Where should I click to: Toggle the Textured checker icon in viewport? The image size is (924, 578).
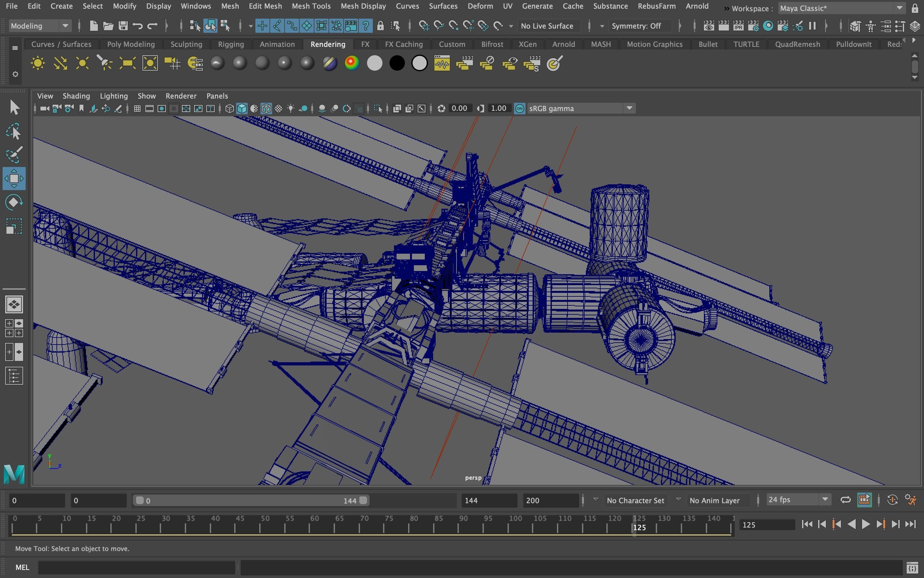click(279, 109)
